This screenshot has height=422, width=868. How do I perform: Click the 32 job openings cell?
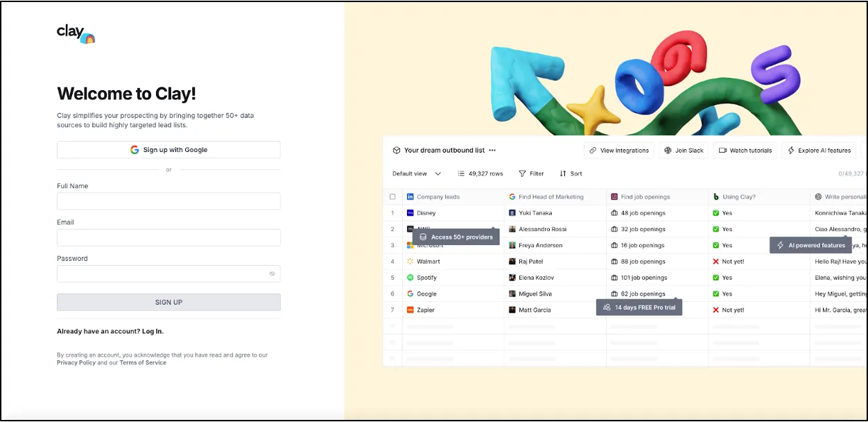[657, 229]
